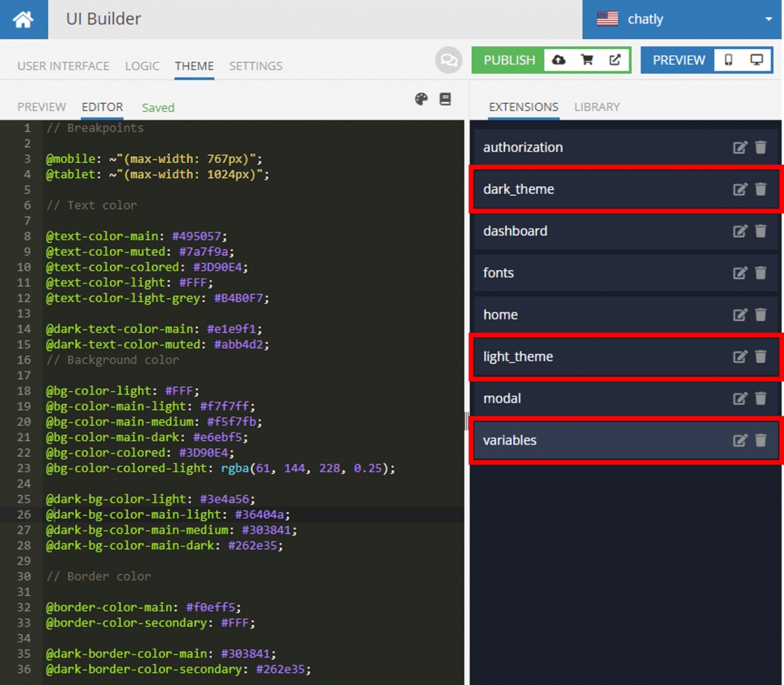The width and height of the screenshot is (784, 685).
Task: Switch to the LOGIC tab
Action: pyautogui.click(x=142, y=66)
